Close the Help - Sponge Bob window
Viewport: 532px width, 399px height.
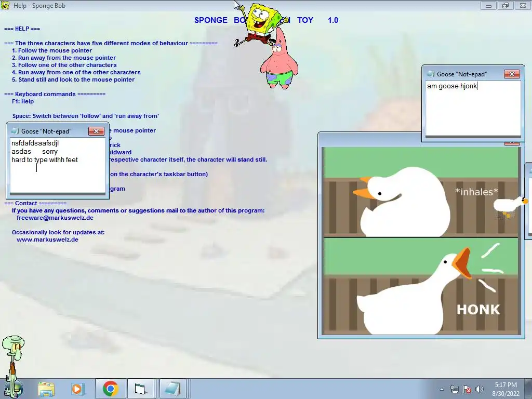(x=523, y=6)
